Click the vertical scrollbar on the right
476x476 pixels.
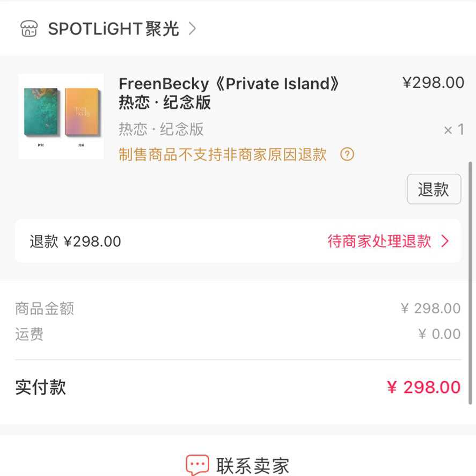(x=471, y=279)
